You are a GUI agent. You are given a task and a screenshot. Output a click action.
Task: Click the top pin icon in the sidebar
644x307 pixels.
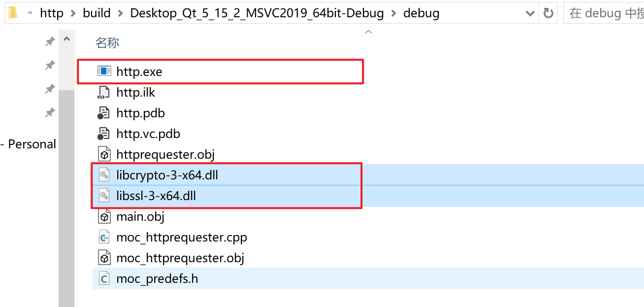(x=49, y=41)
